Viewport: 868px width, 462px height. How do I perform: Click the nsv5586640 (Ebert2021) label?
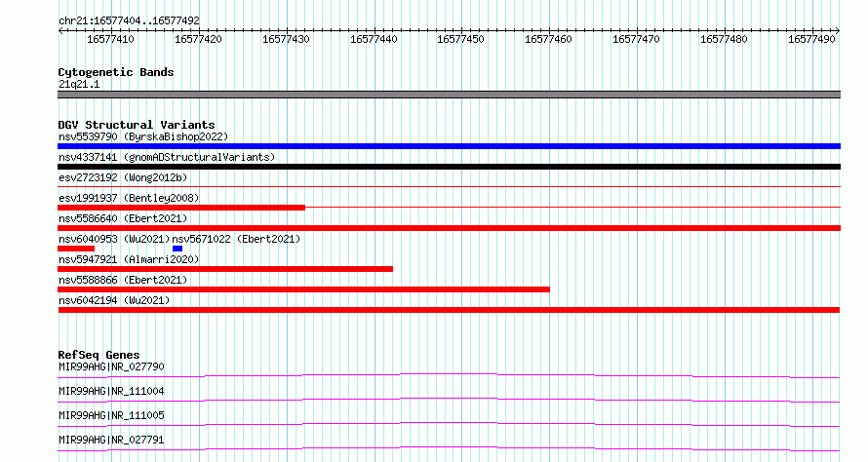pos(123,218)
